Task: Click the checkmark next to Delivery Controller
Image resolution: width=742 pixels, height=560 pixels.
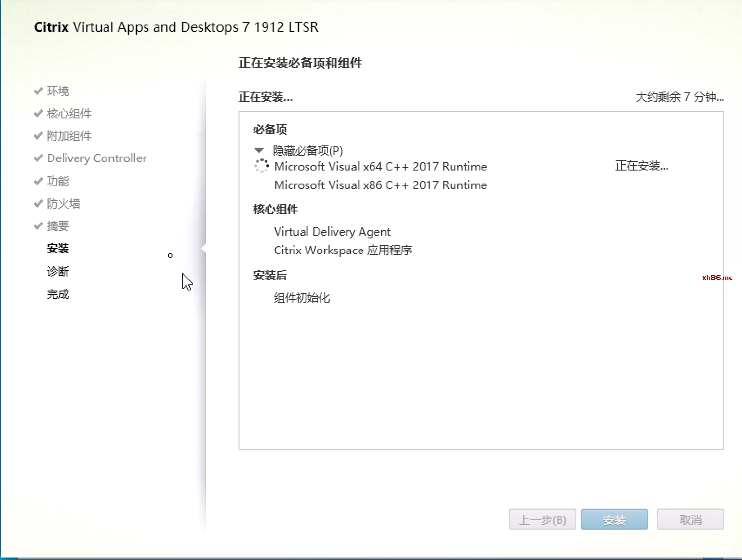Action: (38, 158)
